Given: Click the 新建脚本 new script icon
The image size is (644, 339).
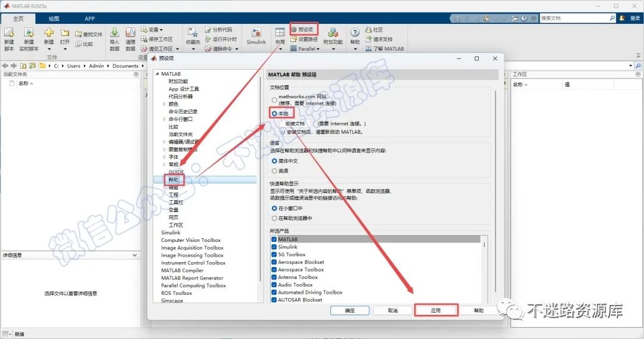Looking at the screenshot, I should click(x=9, y=32).
